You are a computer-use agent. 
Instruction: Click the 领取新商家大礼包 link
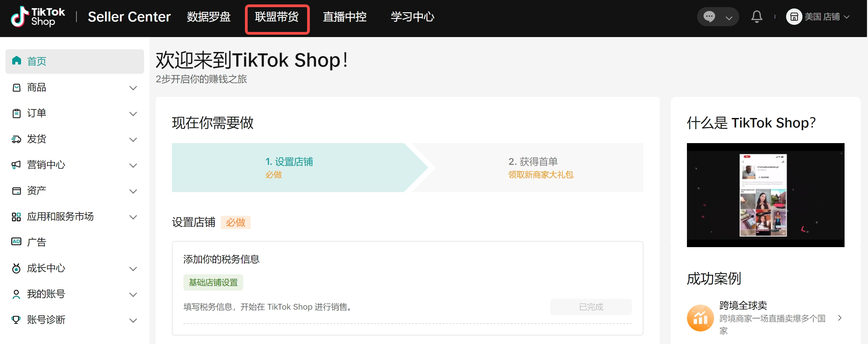pyautogui.click(x=541, y=175)
